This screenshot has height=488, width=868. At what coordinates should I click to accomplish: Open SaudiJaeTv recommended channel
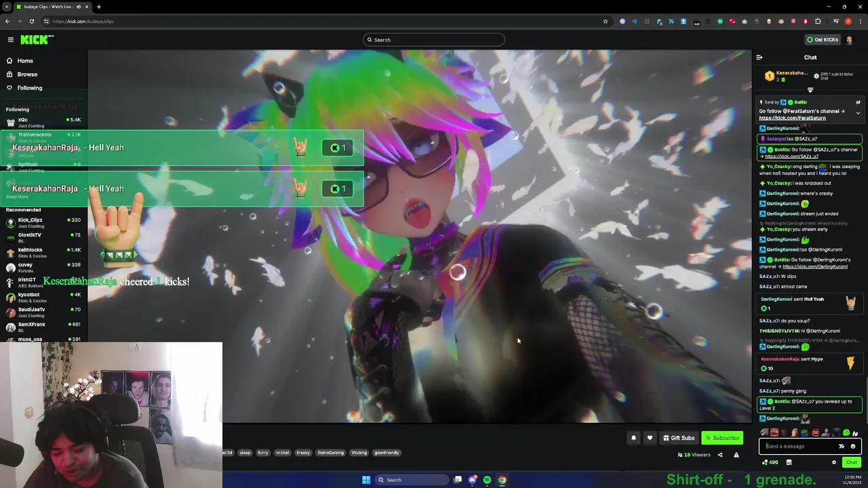pos(43,312)
